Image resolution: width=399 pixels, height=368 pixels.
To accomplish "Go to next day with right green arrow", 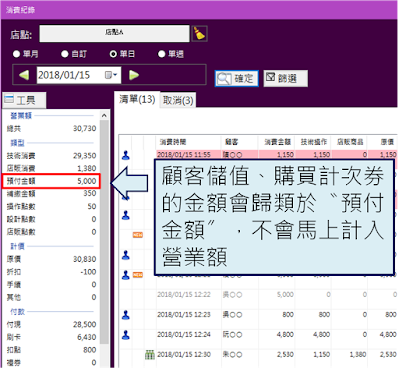I will (134, 75).
